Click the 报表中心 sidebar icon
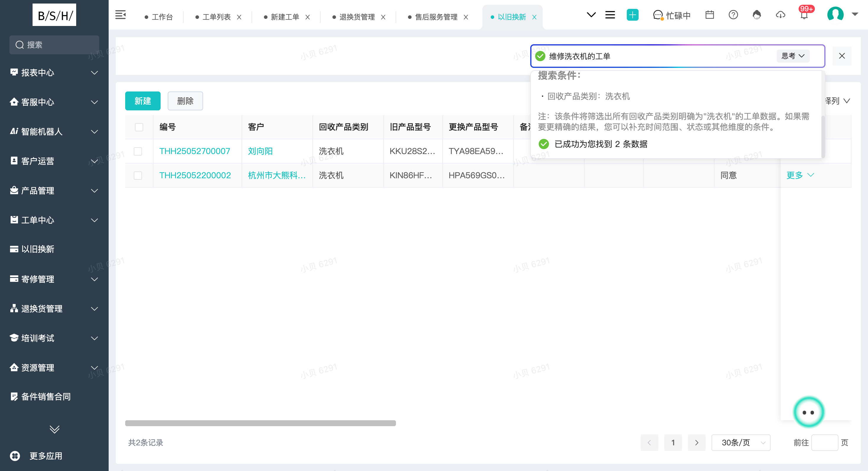Screen dimensions: 868x471 pos(14,72)
